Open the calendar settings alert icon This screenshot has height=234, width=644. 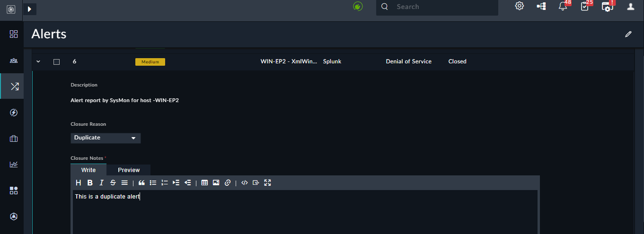[608, 6]
